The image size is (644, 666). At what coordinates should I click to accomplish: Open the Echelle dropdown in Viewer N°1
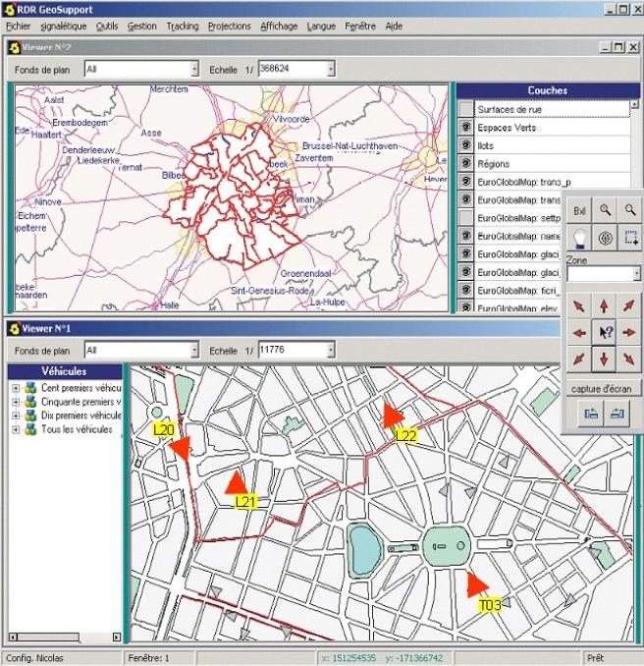click(331, 350)
